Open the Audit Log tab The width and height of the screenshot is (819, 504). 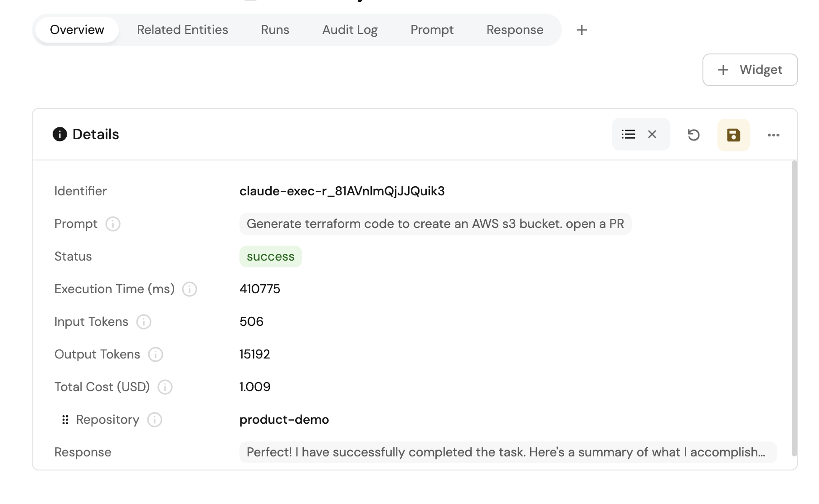pyautogui.click(x=350, y=30)
